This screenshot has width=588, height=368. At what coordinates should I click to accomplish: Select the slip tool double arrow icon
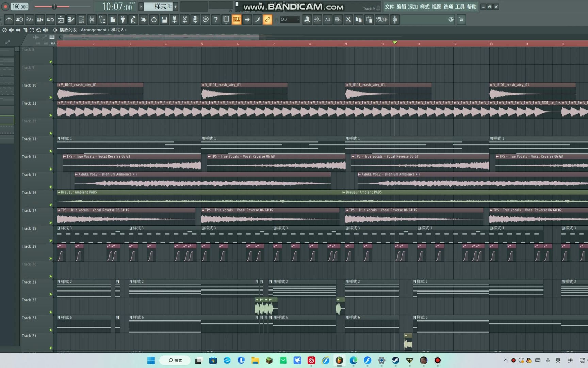18,30
